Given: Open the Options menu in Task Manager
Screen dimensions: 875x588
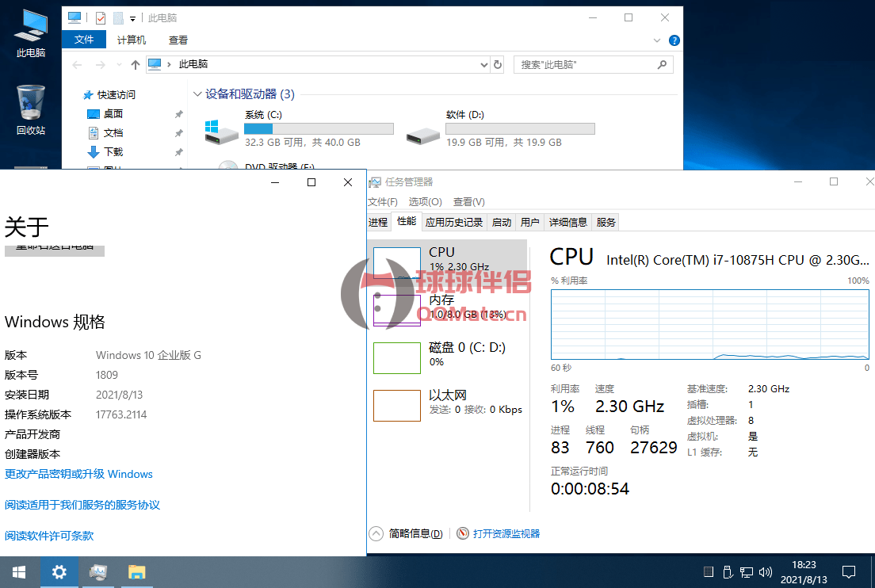Looking at the screenshot, I should pyautogui.click(x=425, y=202).
